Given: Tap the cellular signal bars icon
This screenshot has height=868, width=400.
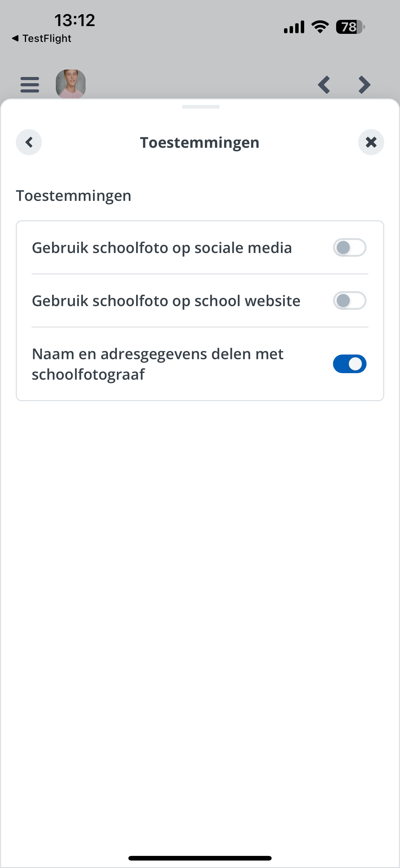Looking at the screenshot, I should 294,27.
